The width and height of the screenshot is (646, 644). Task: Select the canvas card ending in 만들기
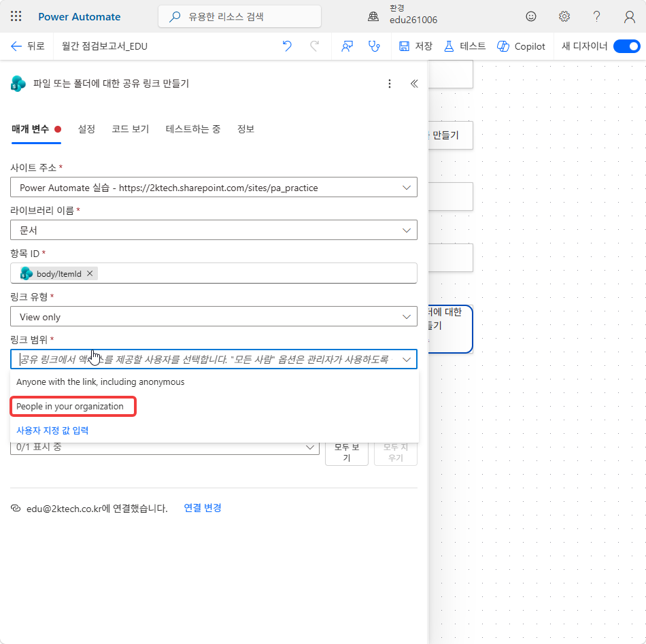450,135
